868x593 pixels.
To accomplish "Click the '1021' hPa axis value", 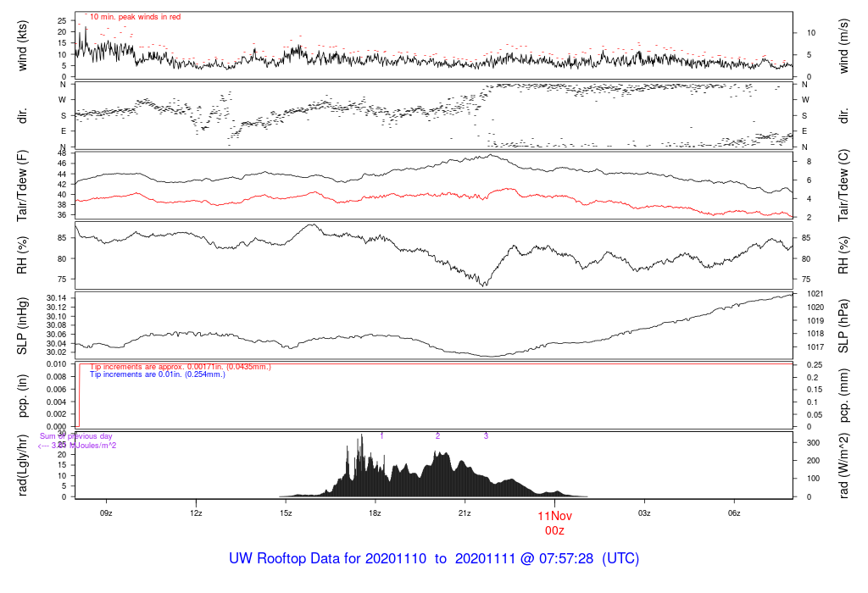I will coord(815,294).
